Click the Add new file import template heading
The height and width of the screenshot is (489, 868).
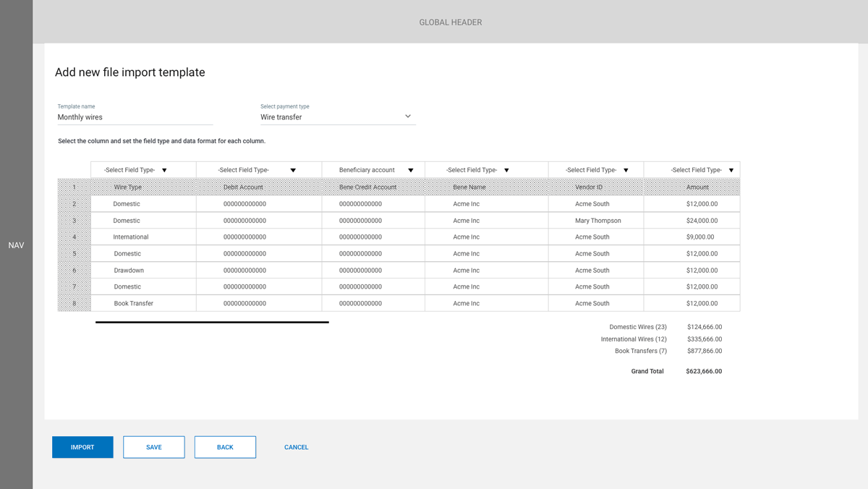[x=130, y=72]
